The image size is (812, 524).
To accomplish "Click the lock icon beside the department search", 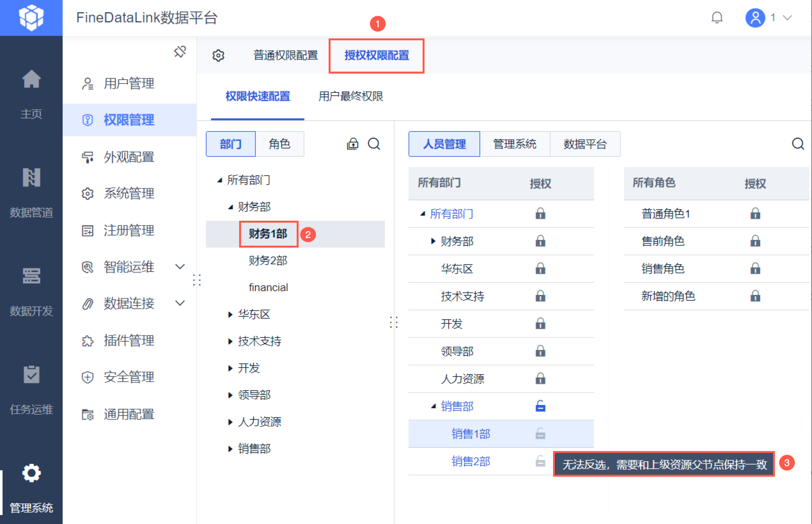I will click(x=352, y=144).
